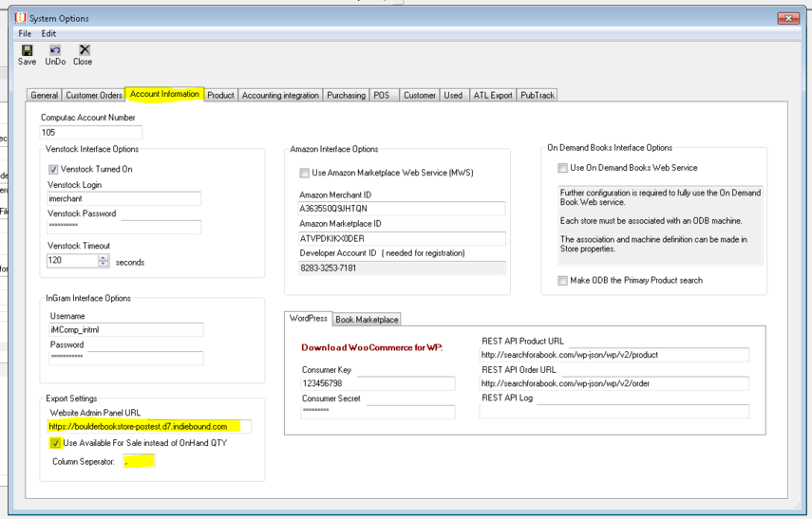
Task: Switch to the General tab
Action: 44,95
